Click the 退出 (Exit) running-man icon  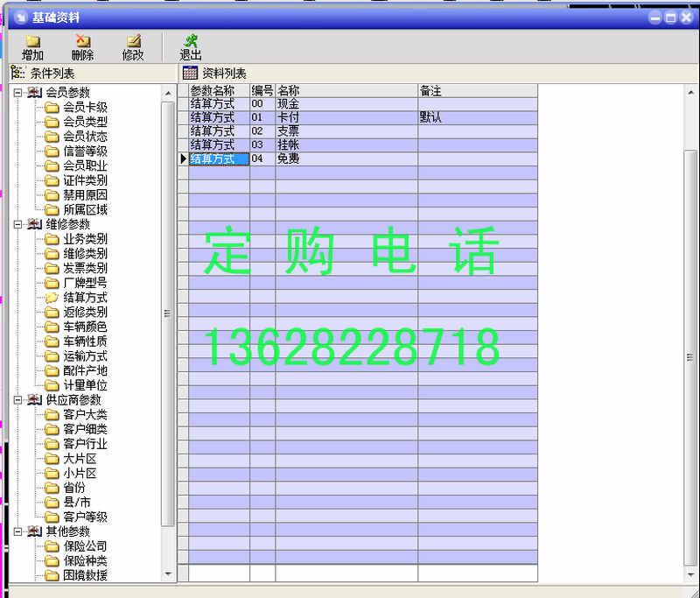[191, 40]
